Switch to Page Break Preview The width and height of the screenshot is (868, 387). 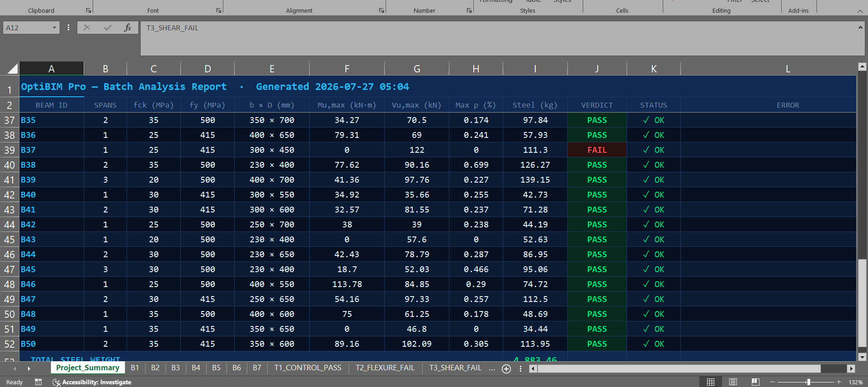coord(755,382)
